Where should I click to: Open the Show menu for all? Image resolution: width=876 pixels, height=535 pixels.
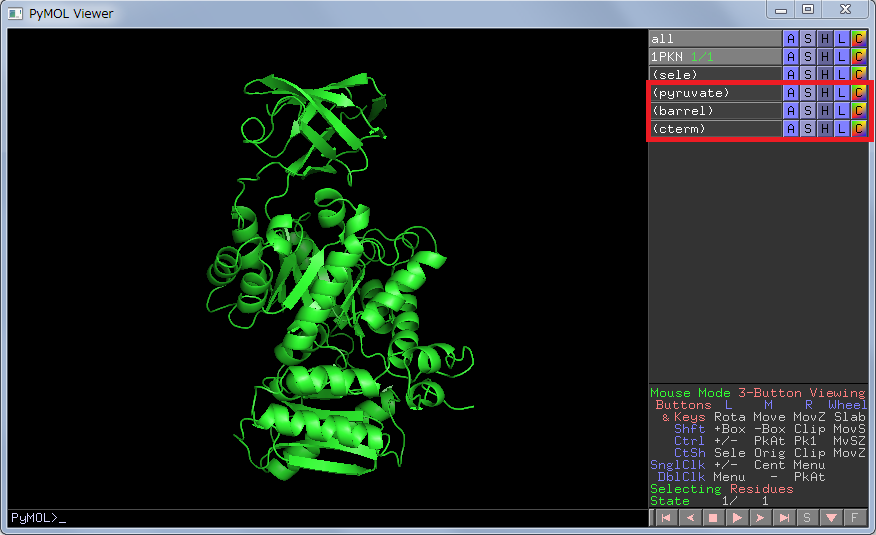(x=807, y=39)
